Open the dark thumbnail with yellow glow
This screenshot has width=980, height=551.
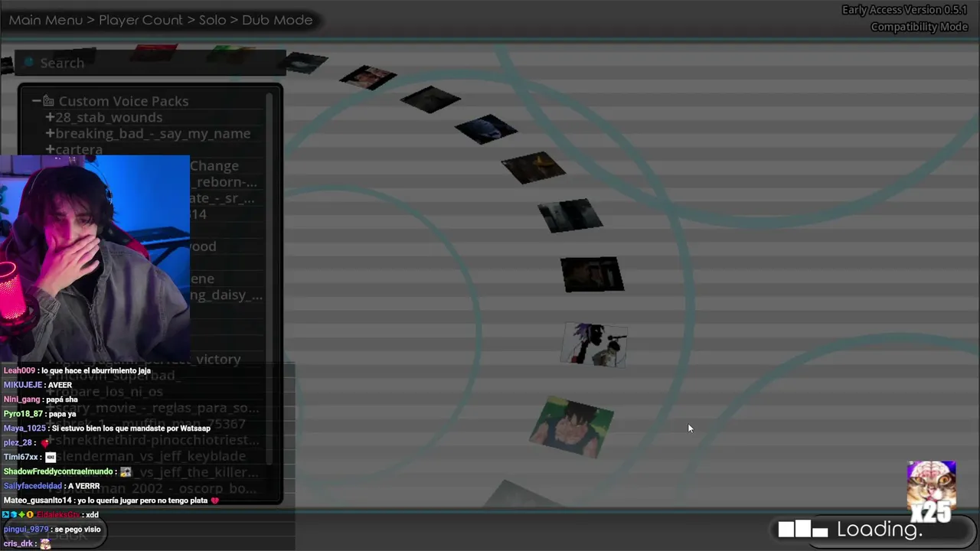tap(534, 167)
